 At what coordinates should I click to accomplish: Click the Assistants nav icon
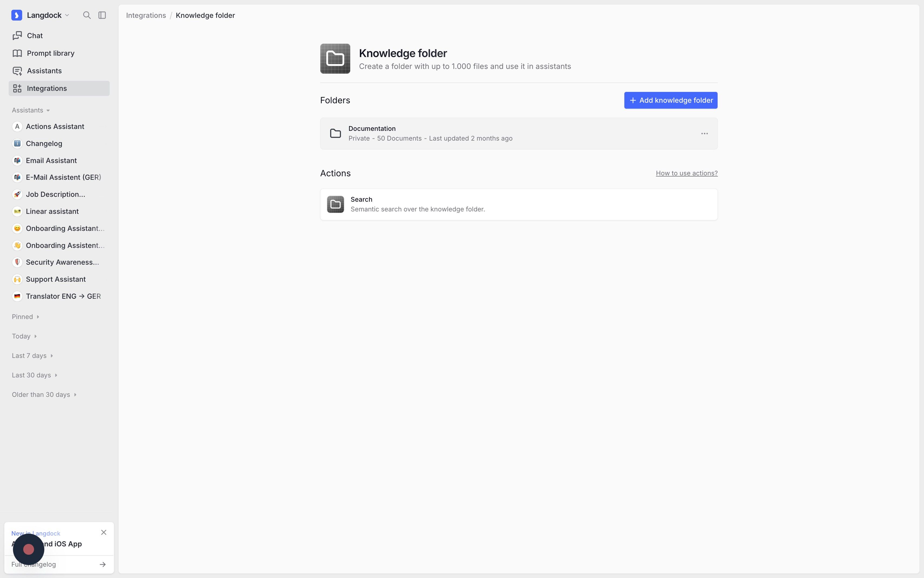point(17,71)
